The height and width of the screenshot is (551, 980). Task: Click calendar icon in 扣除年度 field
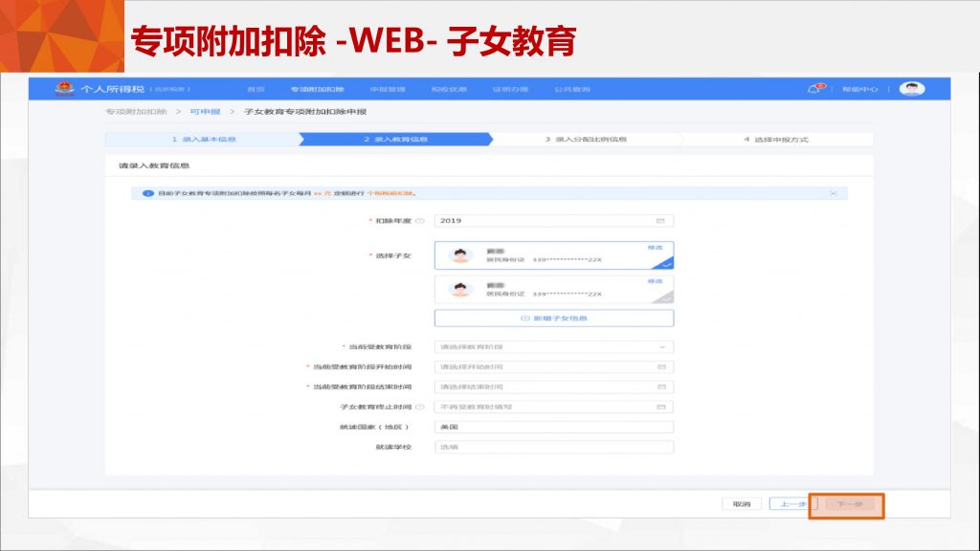[x=659, y=221]
